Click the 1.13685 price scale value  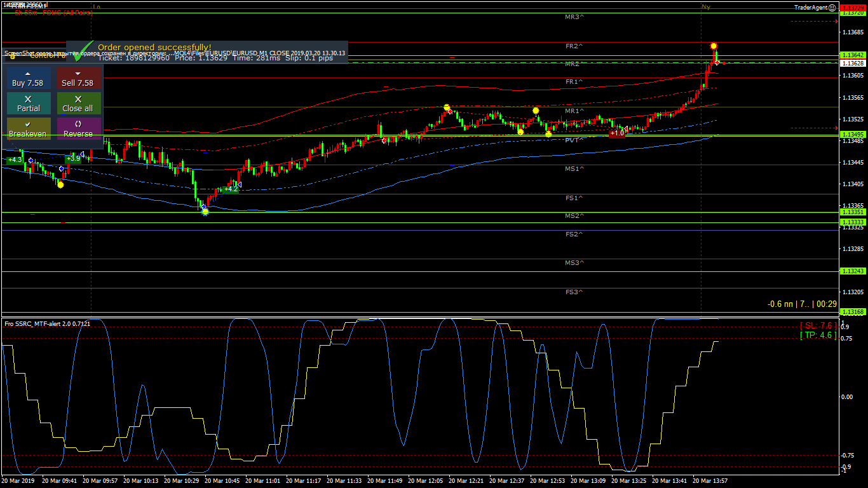pyautogui.click(x=853, y=32)
